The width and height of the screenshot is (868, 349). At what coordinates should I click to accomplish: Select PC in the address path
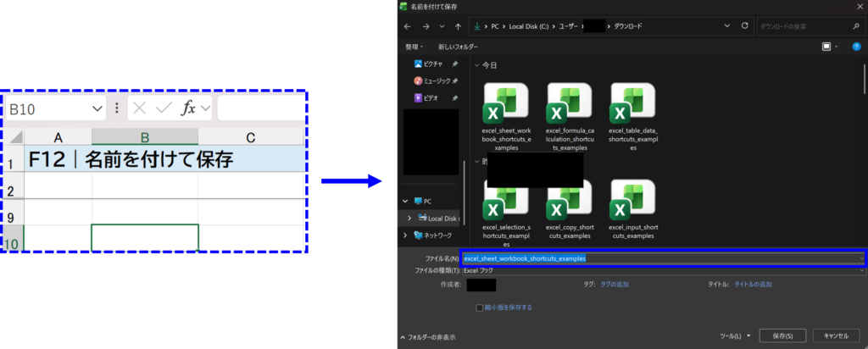pos(495,26)
